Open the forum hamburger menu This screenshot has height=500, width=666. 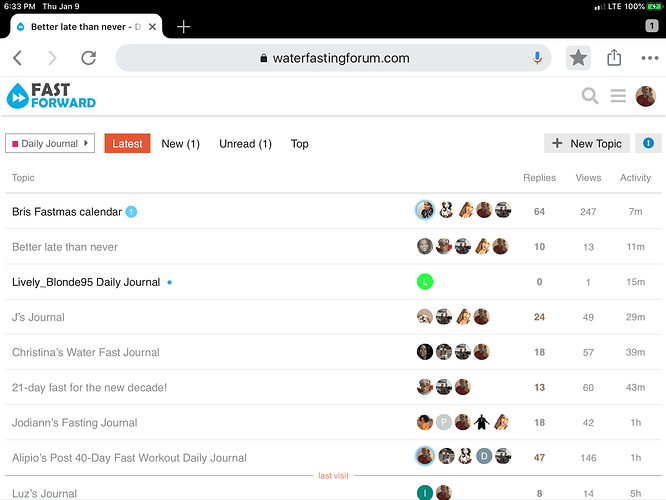pos(618,96)
